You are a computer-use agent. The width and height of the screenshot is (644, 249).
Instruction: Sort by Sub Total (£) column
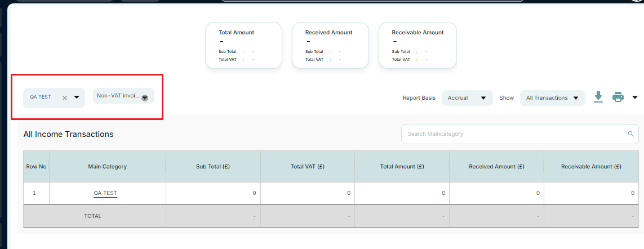click(213, 166)
